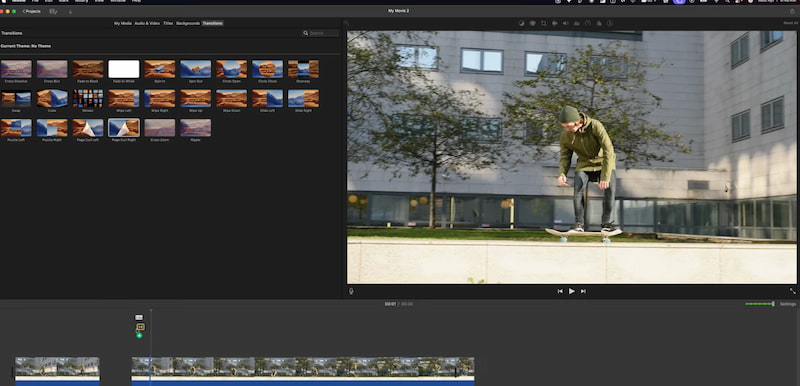Select the Page Curl Left transition
Image resolution: width=800 pixels, height=386 pixels.
point(88,127)
